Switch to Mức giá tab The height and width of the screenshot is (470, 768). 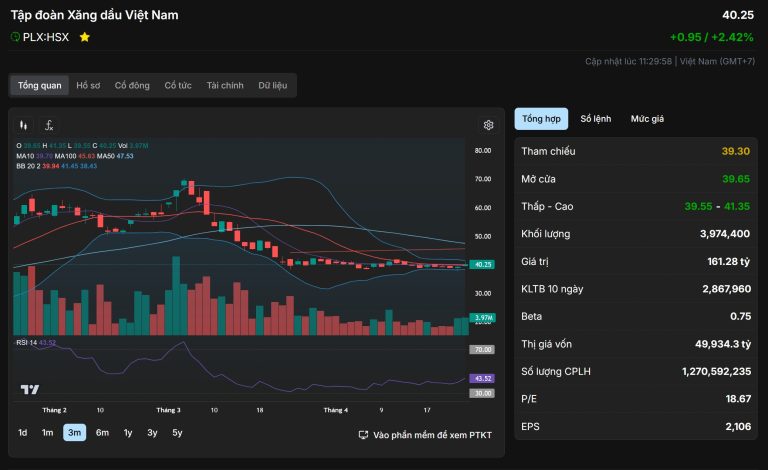click(648, 119)
